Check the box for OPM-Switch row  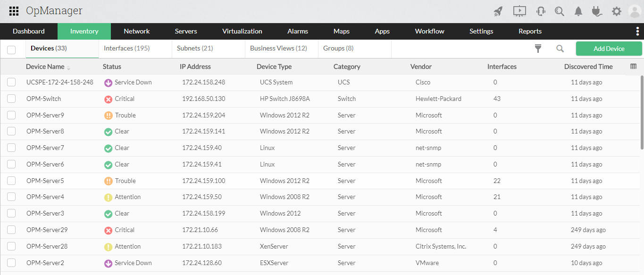click(x=11, y=99)
